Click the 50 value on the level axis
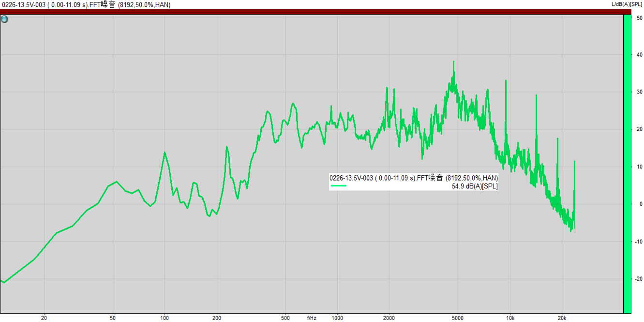The image size is (644, 322). point(639,18)
